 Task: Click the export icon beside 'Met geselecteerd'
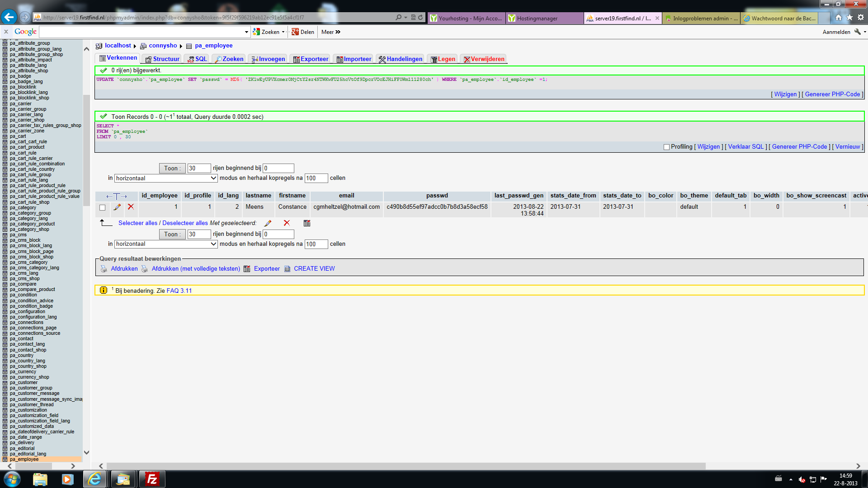pyautogui.click(x=307, y=223)
